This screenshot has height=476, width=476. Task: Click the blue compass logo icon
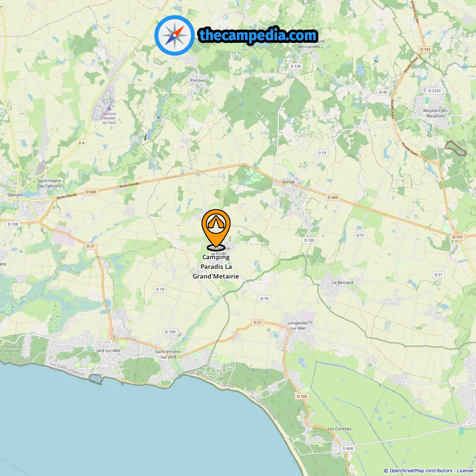click(174, 35)
